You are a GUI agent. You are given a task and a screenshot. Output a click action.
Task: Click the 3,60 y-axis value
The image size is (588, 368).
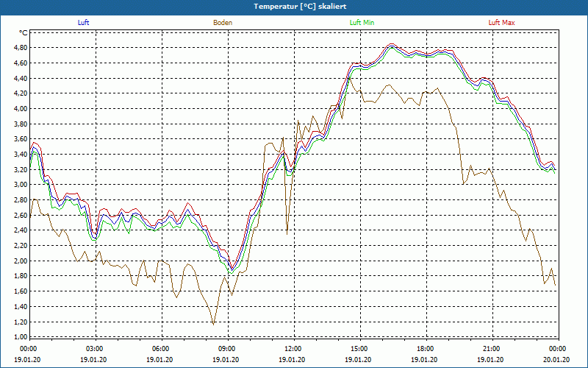point(21,139)
